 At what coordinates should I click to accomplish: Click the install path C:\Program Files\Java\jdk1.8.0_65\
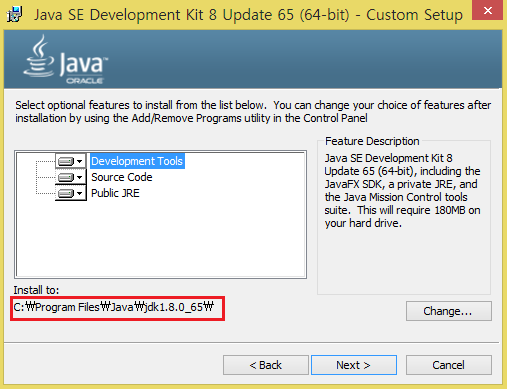[114, 307]
